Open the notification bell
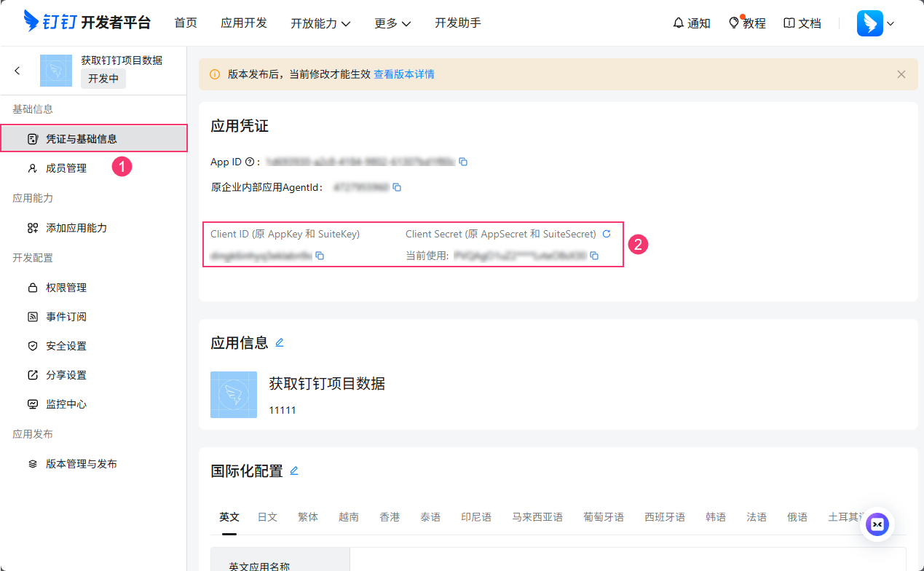 (679, 23)
